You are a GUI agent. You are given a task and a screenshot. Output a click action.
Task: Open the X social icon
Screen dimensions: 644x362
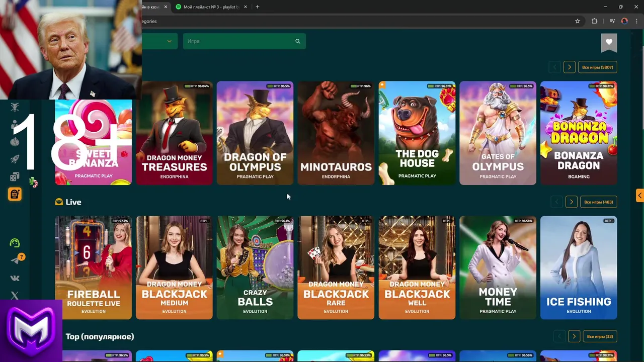tap(15, 296)
